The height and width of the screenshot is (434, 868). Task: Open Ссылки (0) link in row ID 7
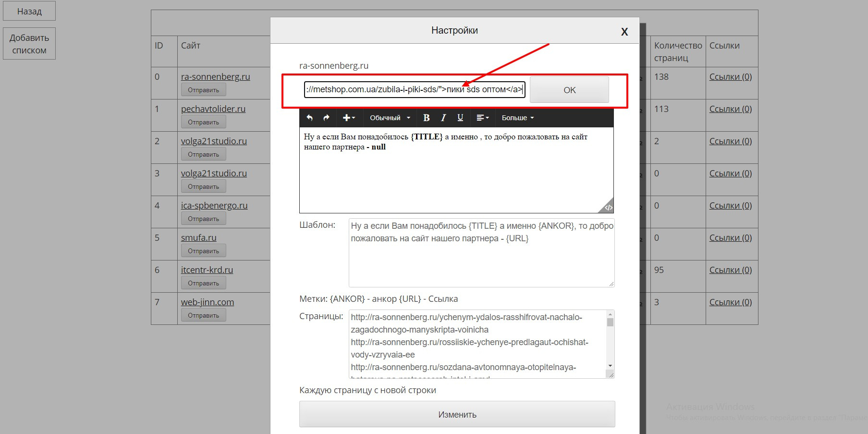click(731, 302)
